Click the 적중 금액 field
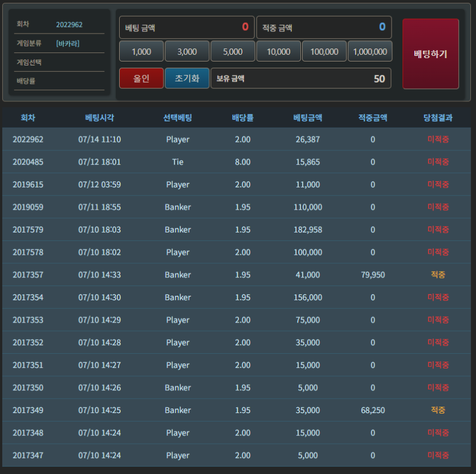Screen dimensions: 476x474 (324, 27)
